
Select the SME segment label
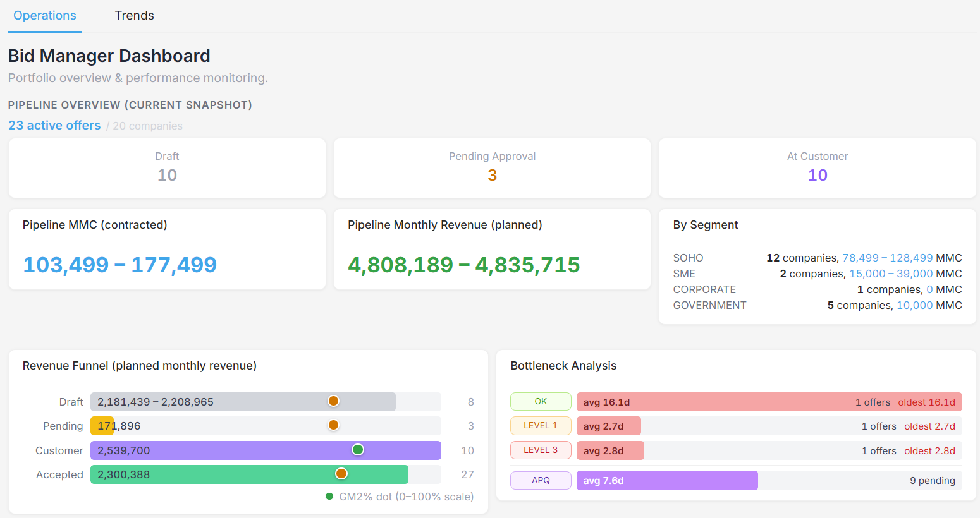click(x=684, y=274)
